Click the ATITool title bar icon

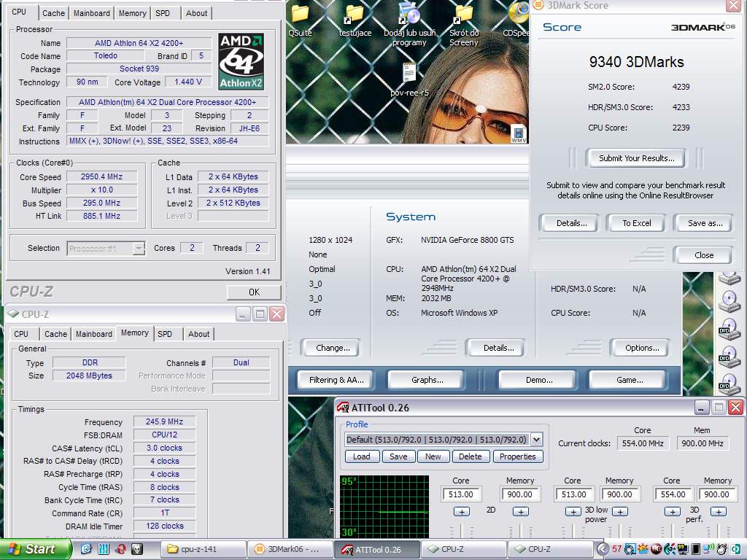coord(343,408)
